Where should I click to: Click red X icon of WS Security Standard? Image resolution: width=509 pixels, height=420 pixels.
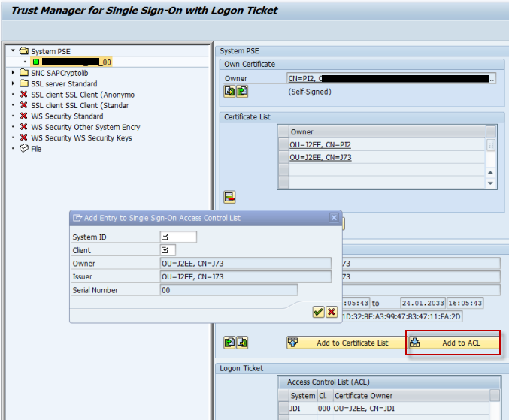click(x=23, y=116)
